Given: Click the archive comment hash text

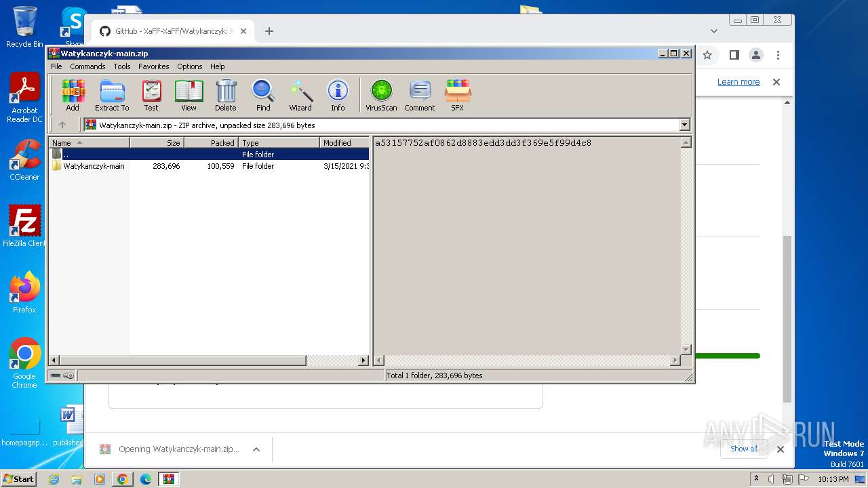Looking at the screenshot, I should (x=483, y=143).
